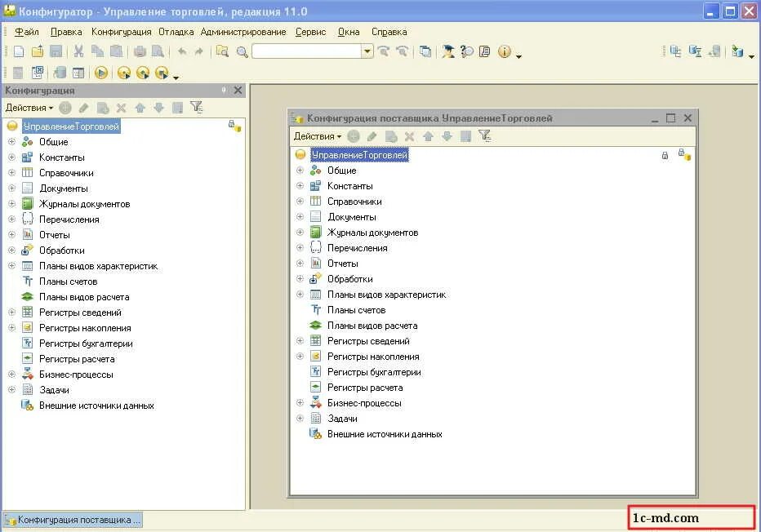Click into the toolbar search text field

point(307,51)
